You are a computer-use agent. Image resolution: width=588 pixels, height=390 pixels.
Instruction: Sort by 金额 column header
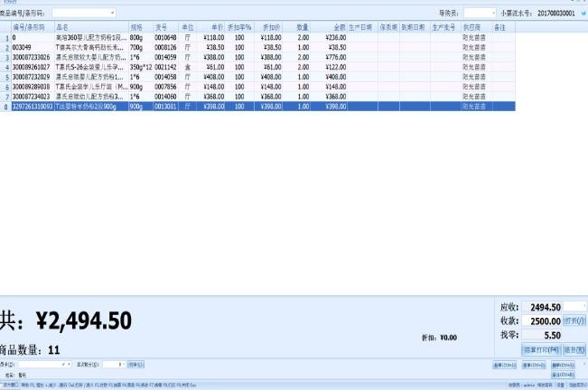point(334,28)
